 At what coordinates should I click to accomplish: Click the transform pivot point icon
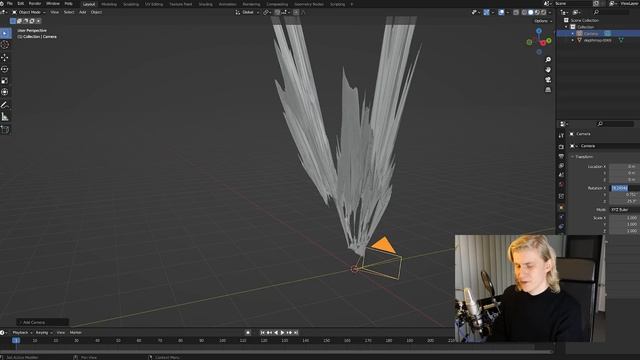pos(267,12)
